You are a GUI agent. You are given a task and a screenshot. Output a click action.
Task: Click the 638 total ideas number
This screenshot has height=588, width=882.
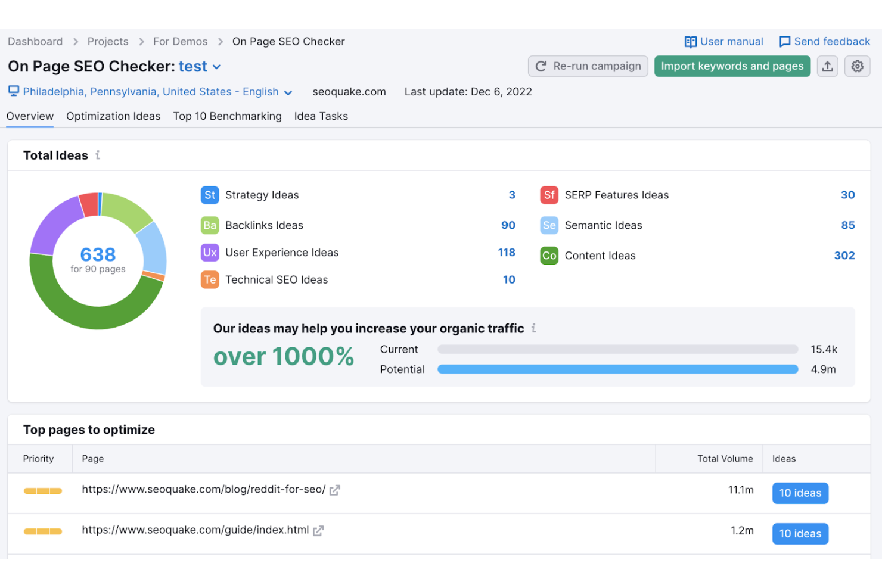98,255
